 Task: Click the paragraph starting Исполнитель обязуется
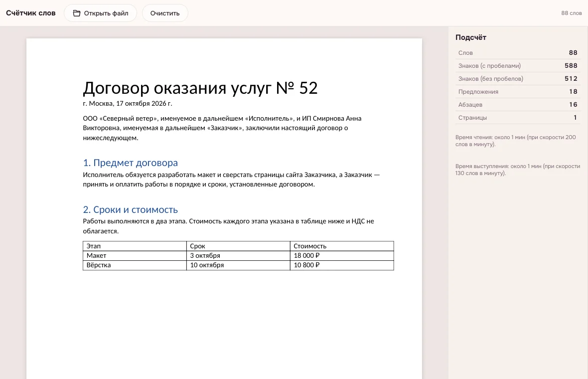pos(231,180)
